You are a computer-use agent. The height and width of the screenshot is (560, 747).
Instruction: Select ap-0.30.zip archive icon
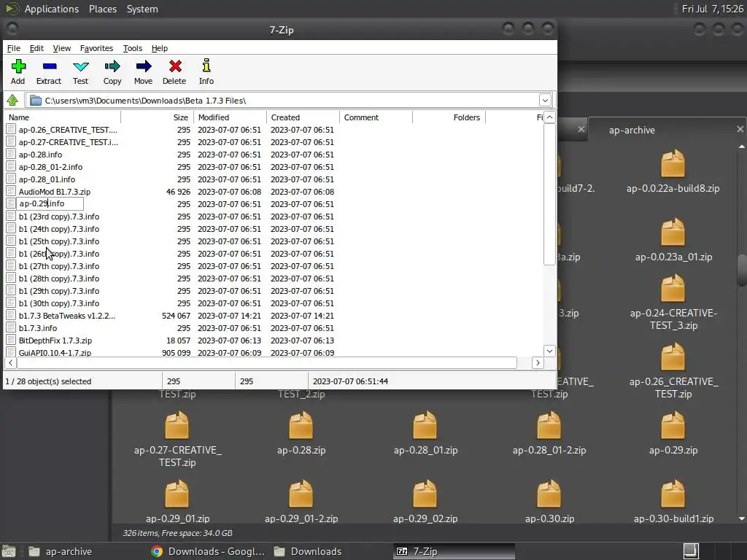tap(549, 494)
